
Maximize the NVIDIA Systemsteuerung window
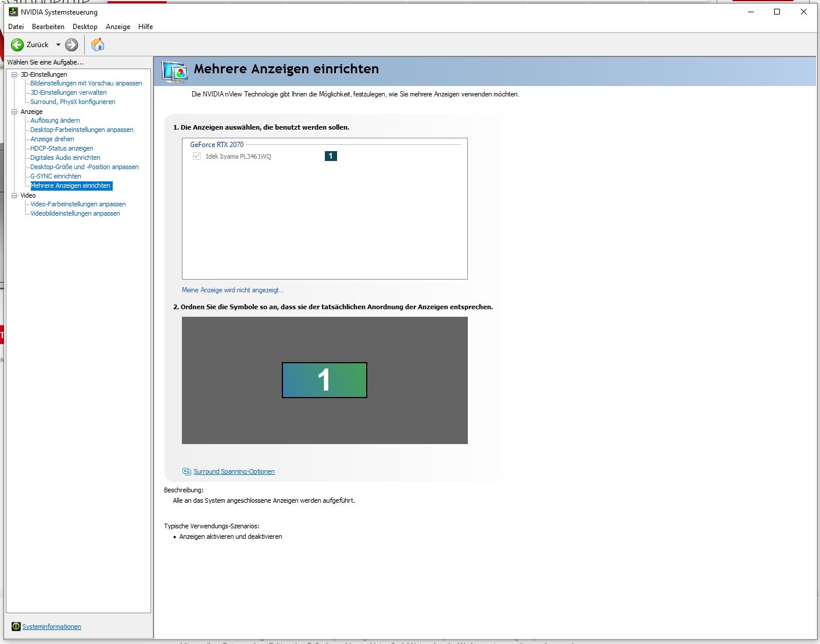click(777, 12)
